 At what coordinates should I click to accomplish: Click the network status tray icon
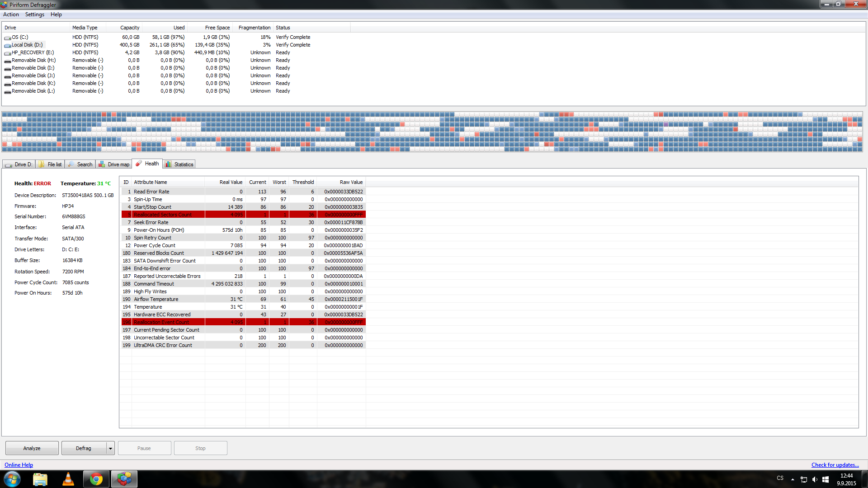pos(804,479)
